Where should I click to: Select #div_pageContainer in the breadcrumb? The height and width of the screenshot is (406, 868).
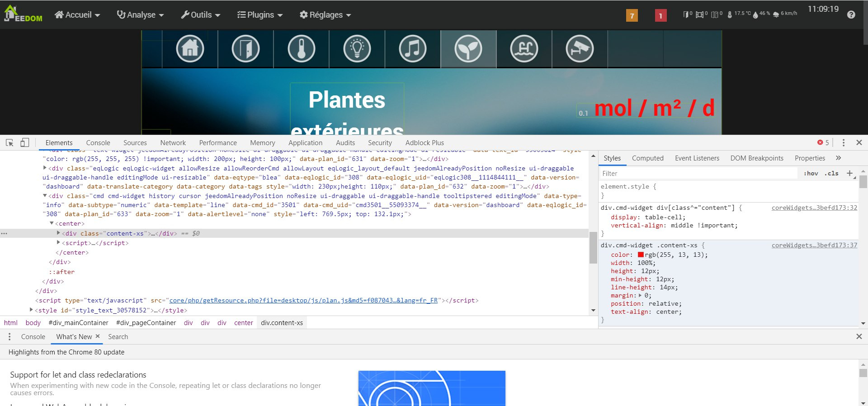point(146,322)
